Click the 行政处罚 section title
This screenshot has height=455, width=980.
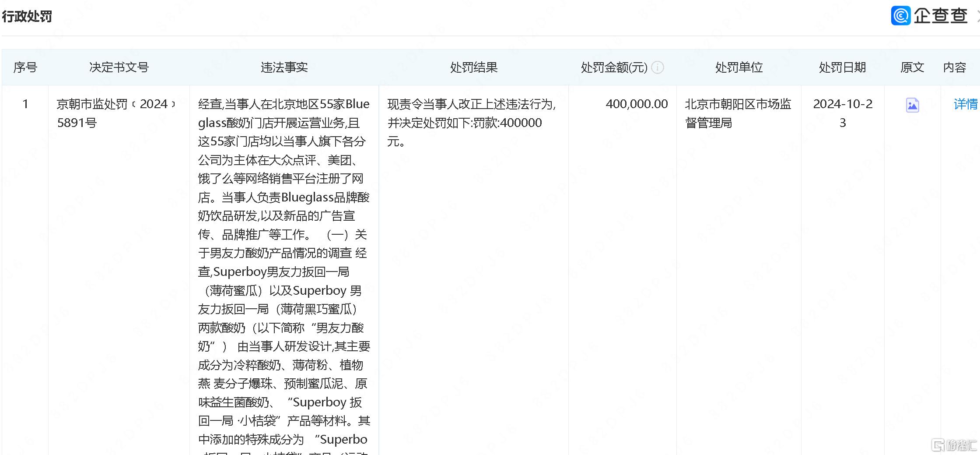(x=27, y=16)
